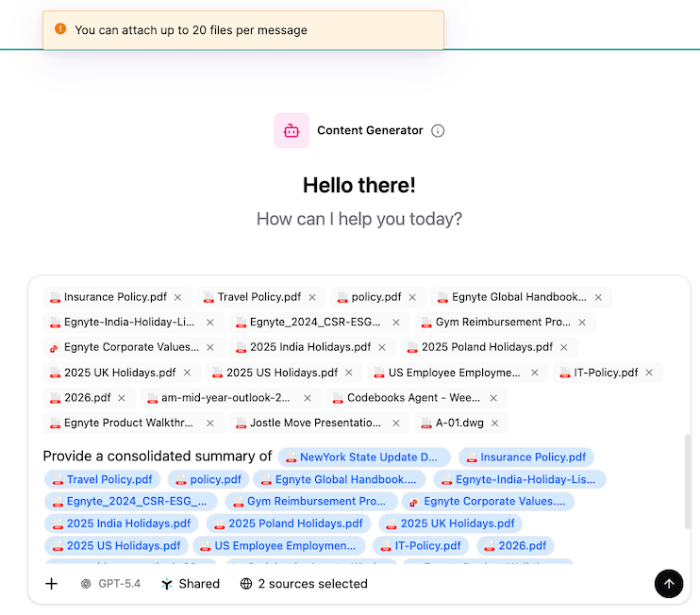700x615 pixels.
Task: Remove Insurance Policy.pdf attachment
Action: tap(177, 297)
